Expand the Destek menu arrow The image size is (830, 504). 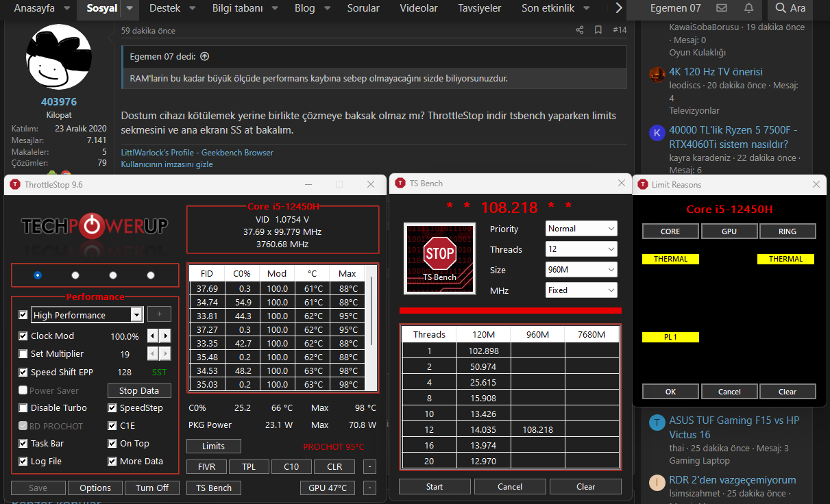192,8
